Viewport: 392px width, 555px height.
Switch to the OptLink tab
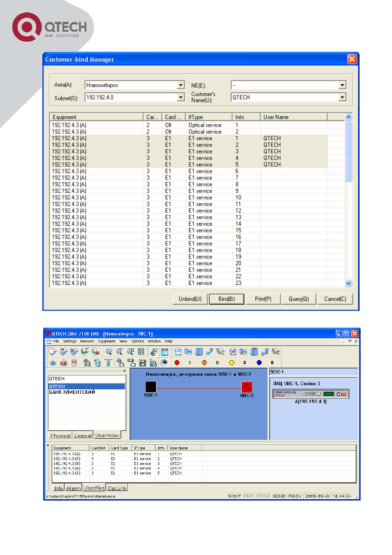point(117,488)
